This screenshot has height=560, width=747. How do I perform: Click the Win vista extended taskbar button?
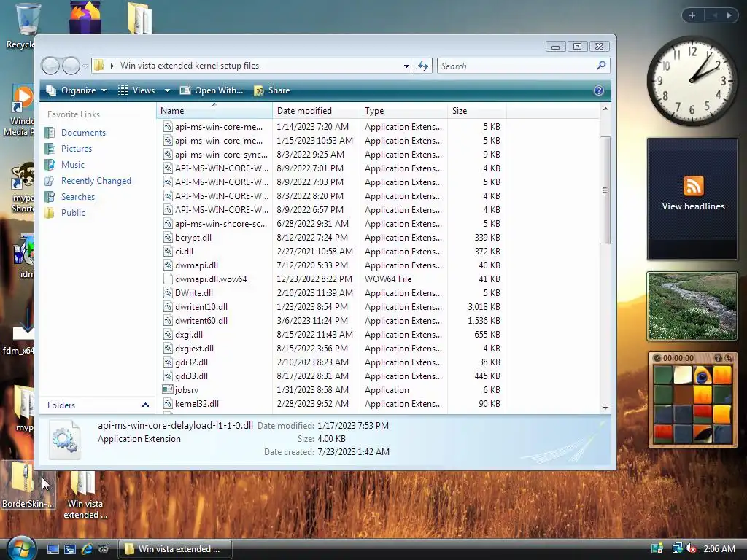coord(175,549)
